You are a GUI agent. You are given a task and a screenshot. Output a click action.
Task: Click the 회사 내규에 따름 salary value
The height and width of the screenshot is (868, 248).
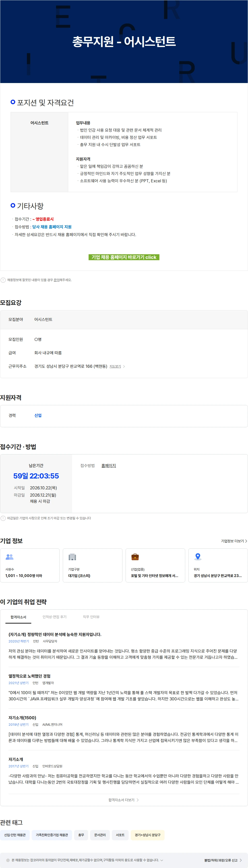click(48, 353)
